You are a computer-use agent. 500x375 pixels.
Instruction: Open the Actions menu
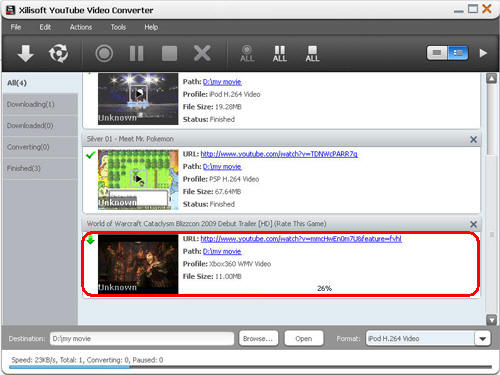pyautogui.click(x=81, y=27)
